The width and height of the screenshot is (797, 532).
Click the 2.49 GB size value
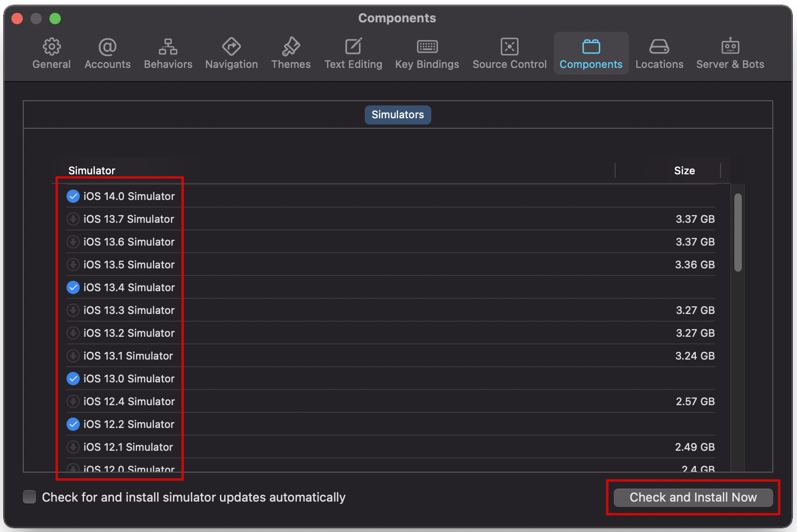[695, 447]
